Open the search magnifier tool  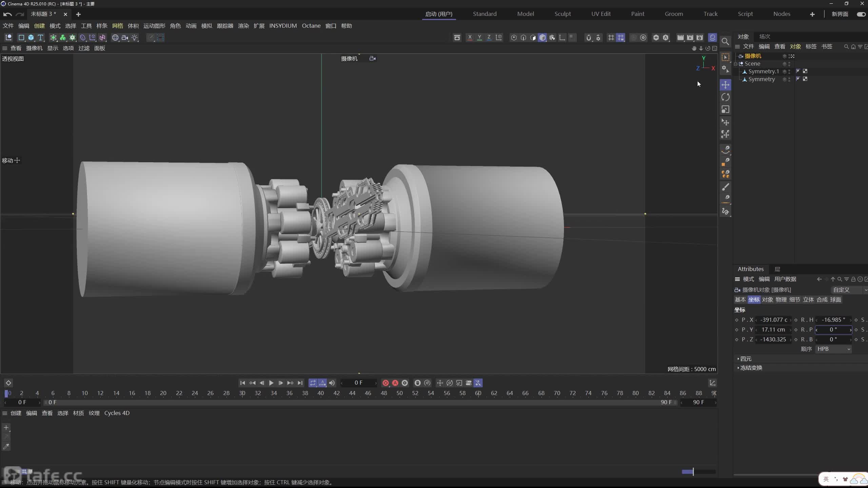(725, 41)
